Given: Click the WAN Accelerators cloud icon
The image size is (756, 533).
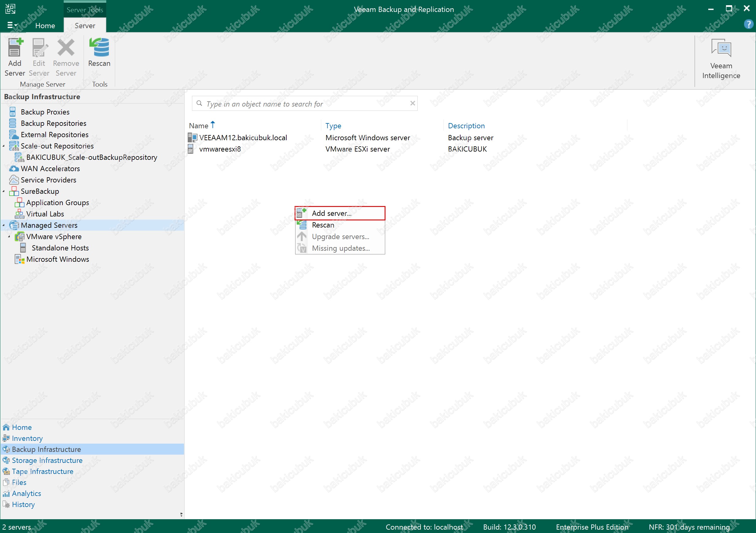Looking at the screenshot, I should [x=13, y=169].
